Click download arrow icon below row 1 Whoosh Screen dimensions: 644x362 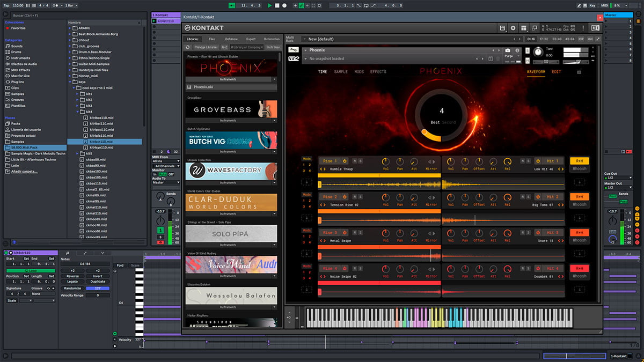[x=579, y=182]
